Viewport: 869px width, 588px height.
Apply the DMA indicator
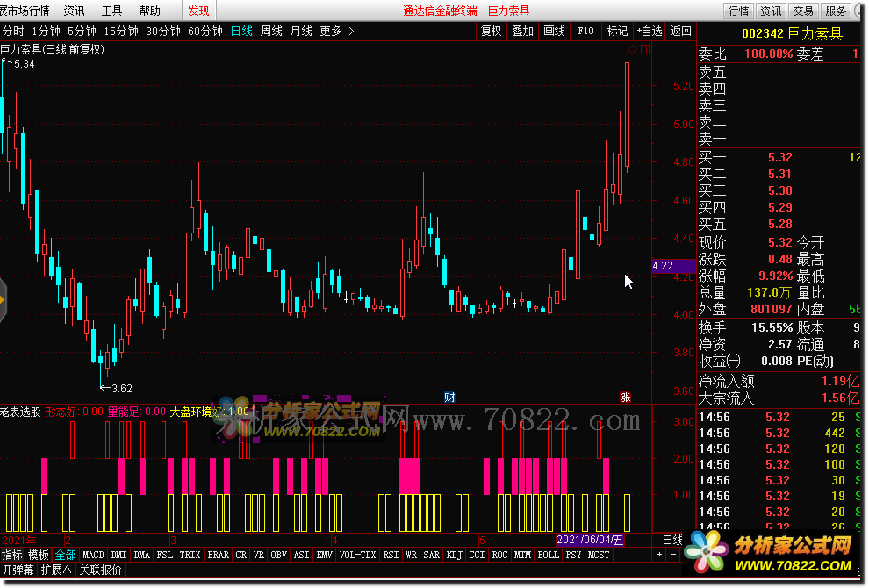[142, 555]
